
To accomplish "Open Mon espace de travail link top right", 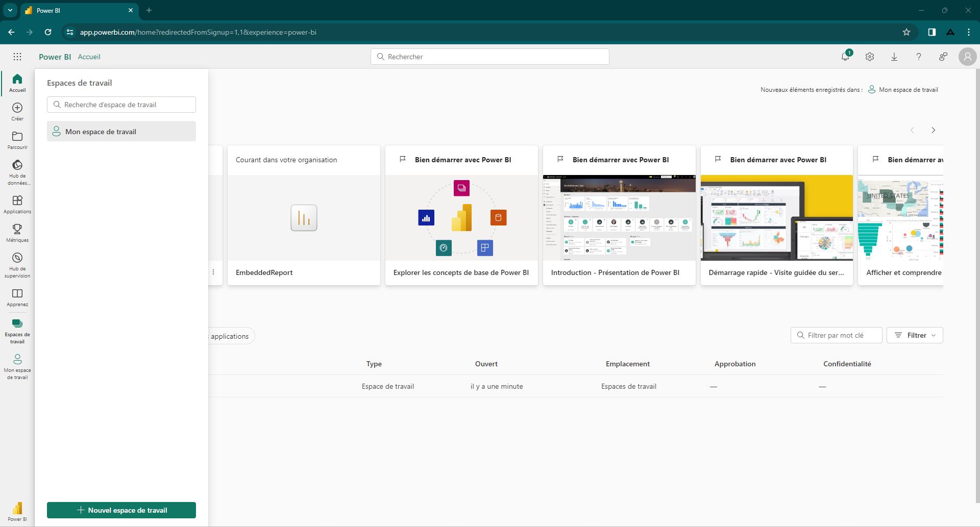I will (x=903, y=90).
